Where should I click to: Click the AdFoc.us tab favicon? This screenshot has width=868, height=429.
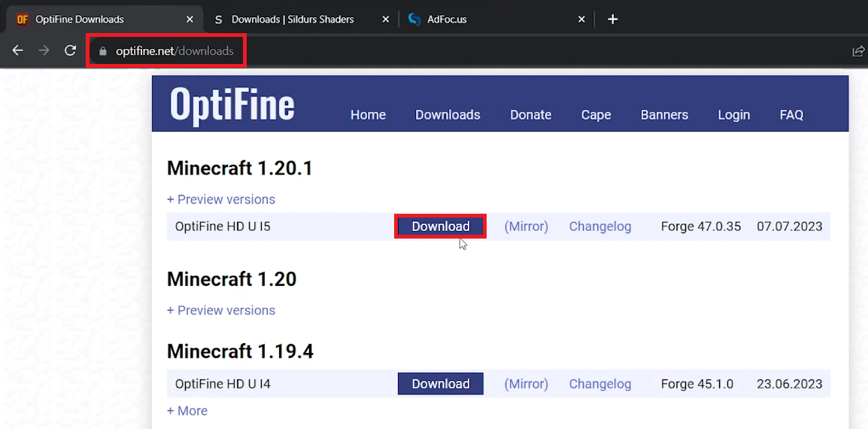414,20
